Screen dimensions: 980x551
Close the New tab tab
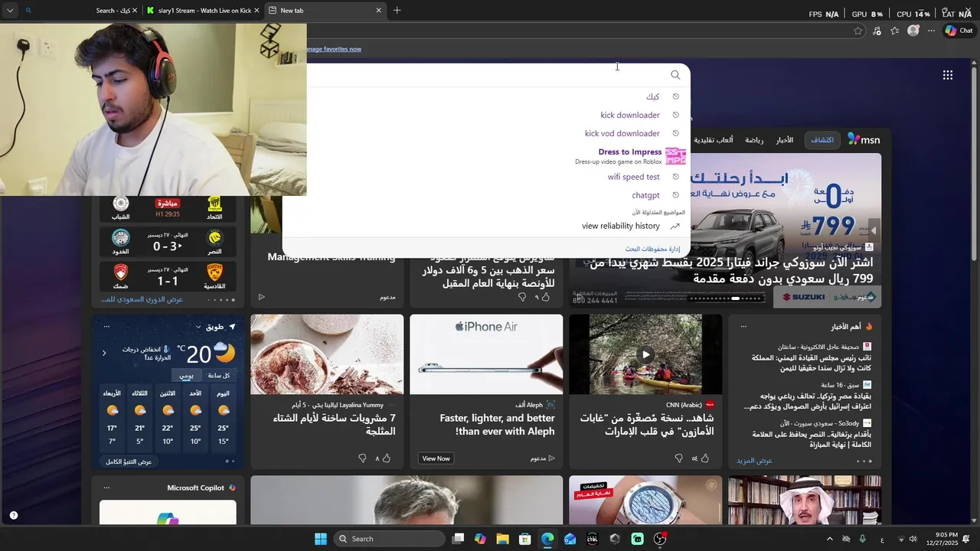coord(378,11)
